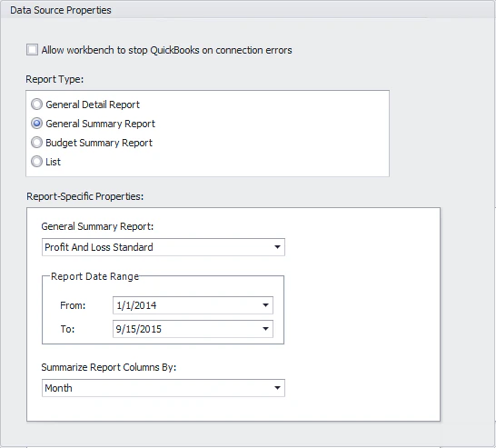496x448 pixels.
Task: Enable stopping QuickBooks on connection errors
Action: click(x=32, y=50)
